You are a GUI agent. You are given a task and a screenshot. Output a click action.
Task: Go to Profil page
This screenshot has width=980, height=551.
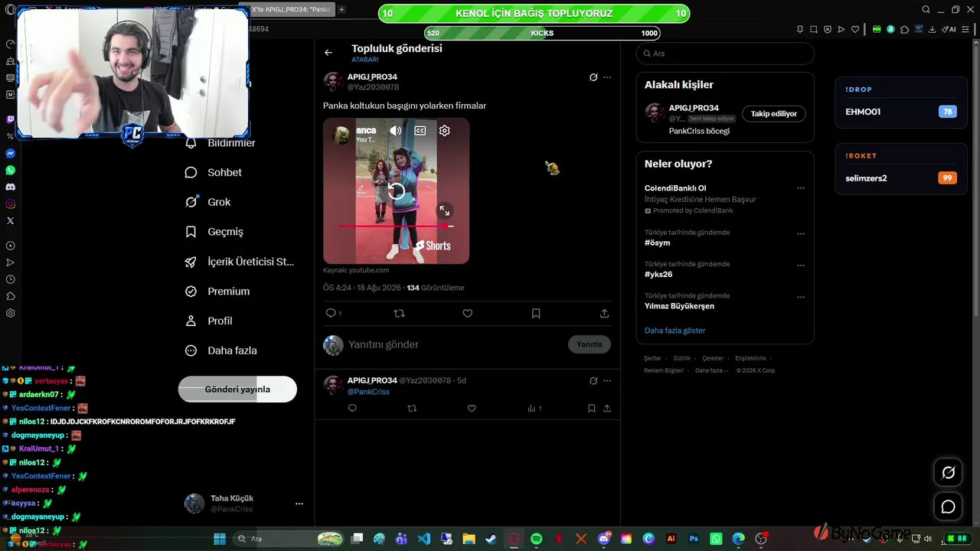click(208, 321)
